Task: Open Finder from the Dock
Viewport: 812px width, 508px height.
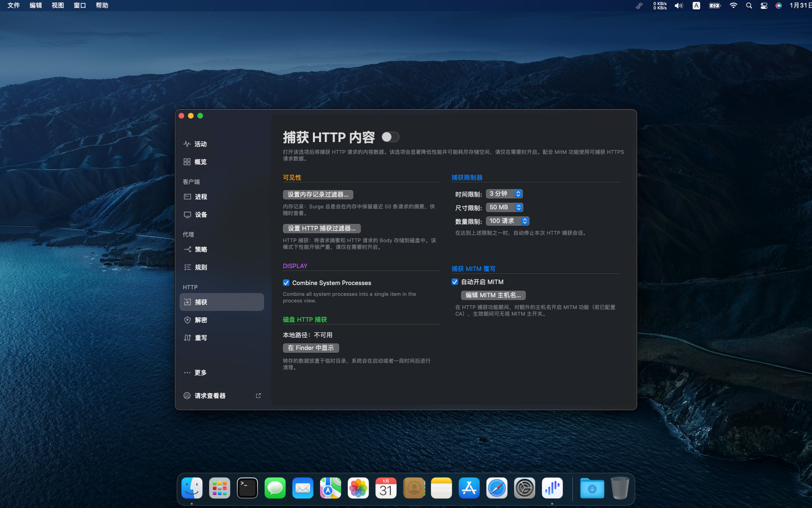Action: (192, 488)
